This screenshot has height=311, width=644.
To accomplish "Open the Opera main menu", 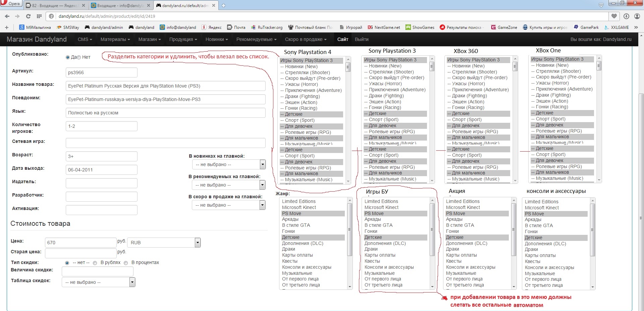I will (x=11, y=4).
